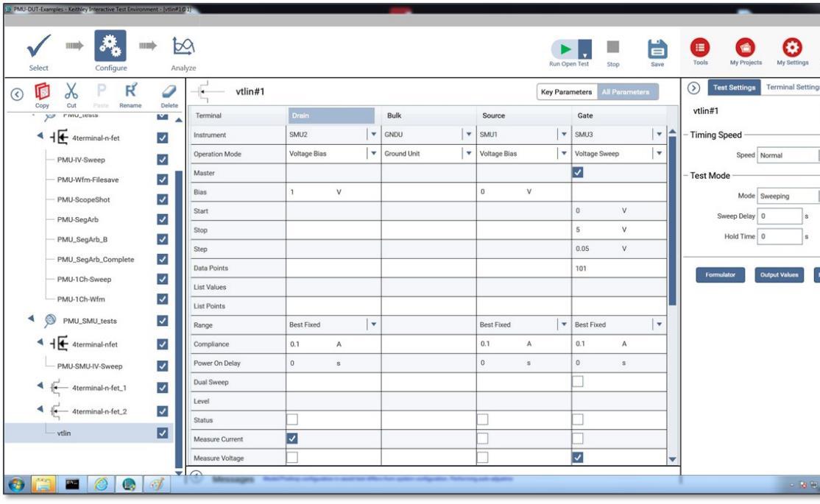The image size is (820, 504).
Task: Select the Test Settings tab
Action: [x=734, y=88]
